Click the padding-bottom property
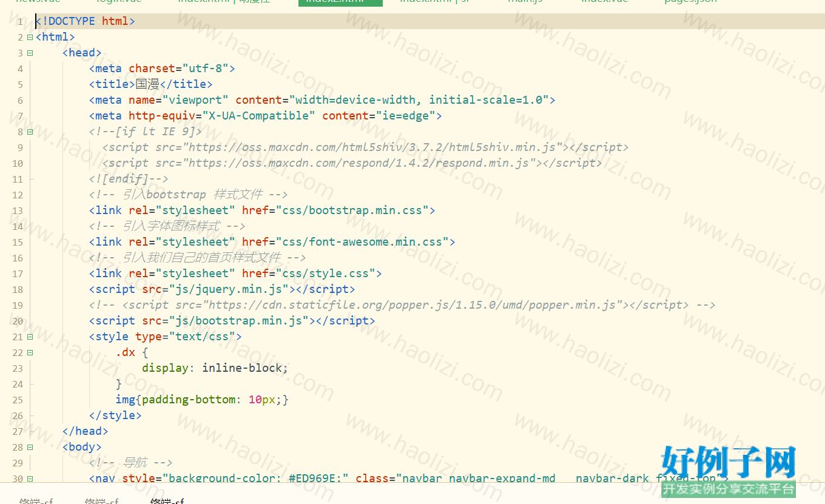The height and width of the screenshot is (504, 825). point(189,400)
